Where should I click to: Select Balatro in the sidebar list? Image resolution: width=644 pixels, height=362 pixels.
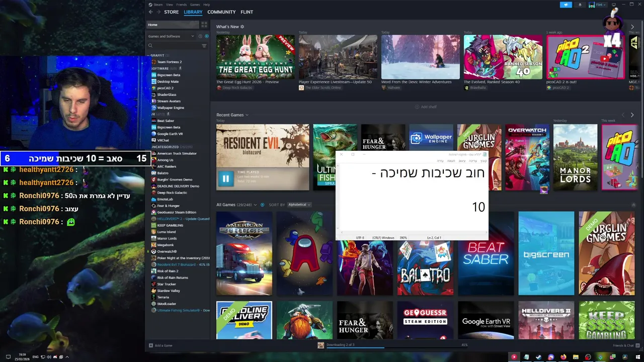tap(163, 173)
